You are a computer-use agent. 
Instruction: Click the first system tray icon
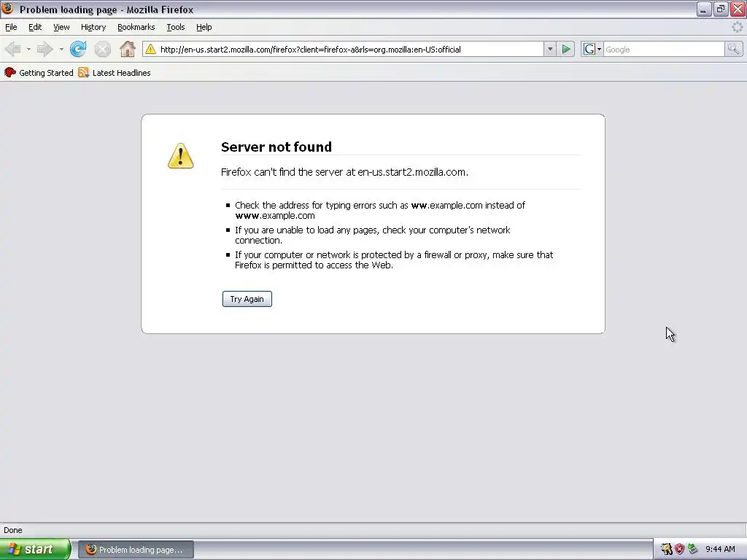667,549
